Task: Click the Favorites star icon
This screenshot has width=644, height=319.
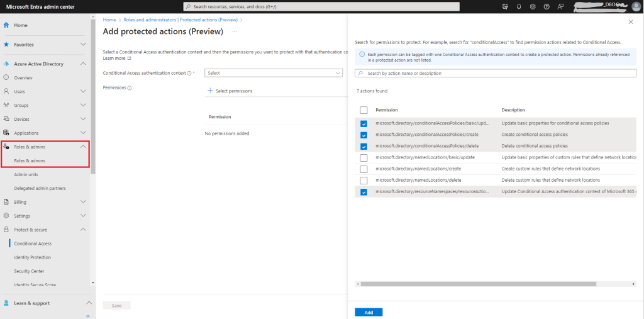Action: (6, 45)
